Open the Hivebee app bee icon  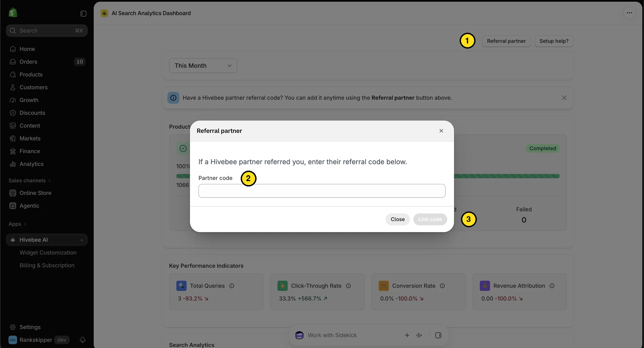click(x=104, y=13)
